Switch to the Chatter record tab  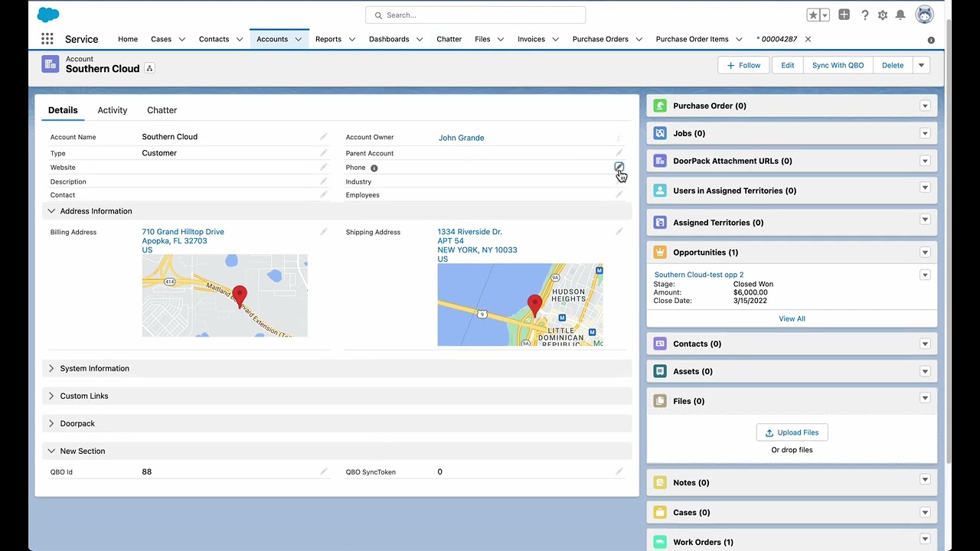162,110
